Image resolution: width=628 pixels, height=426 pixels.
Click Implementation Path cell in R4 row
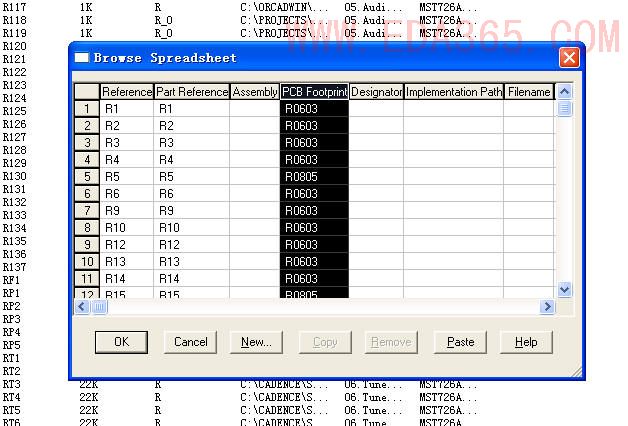coord(453,160)
